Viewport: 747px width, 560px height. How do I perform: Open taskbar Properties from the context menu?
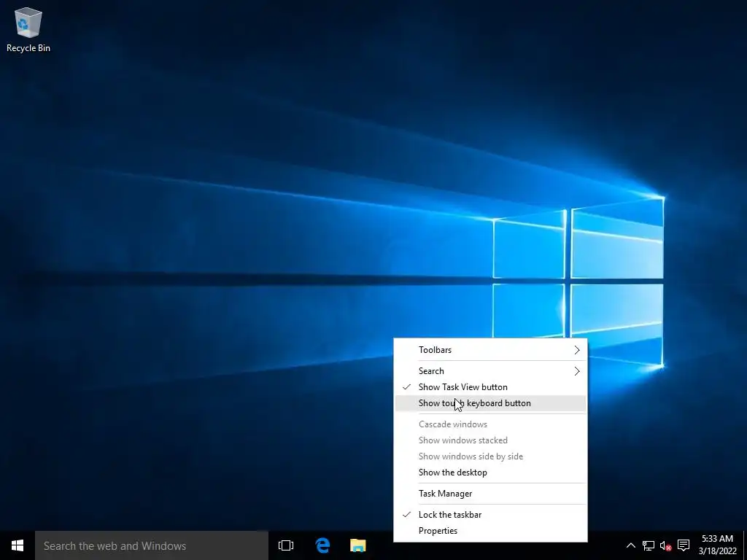point(490,531)
